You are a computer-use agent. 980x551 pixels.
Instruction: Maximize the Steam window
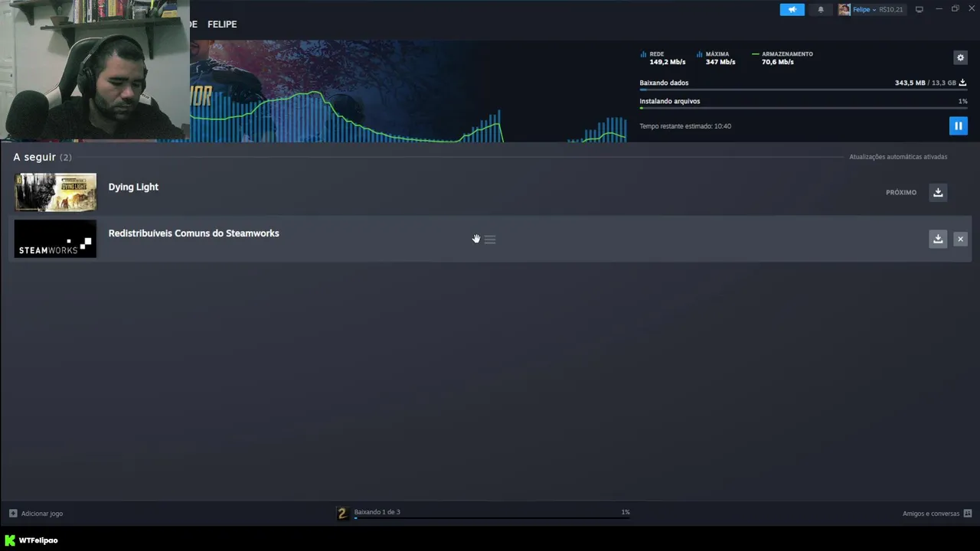coord(955,9)
